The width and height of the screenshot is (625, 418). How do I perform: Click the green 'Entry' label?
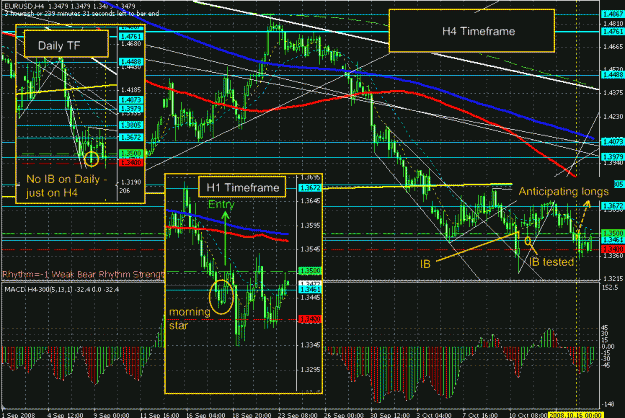(221, 204)
